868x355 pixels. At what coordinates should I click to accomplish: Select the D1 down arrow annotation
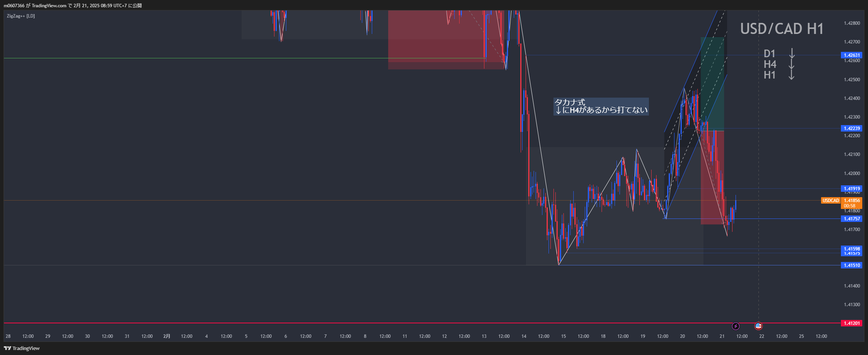click(x=792, y=53)
